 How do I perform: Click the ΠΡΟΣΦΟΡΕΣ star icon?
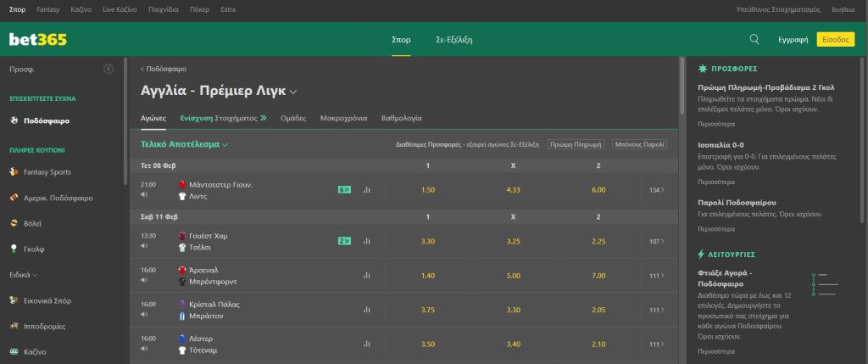(x=703, y=69)
